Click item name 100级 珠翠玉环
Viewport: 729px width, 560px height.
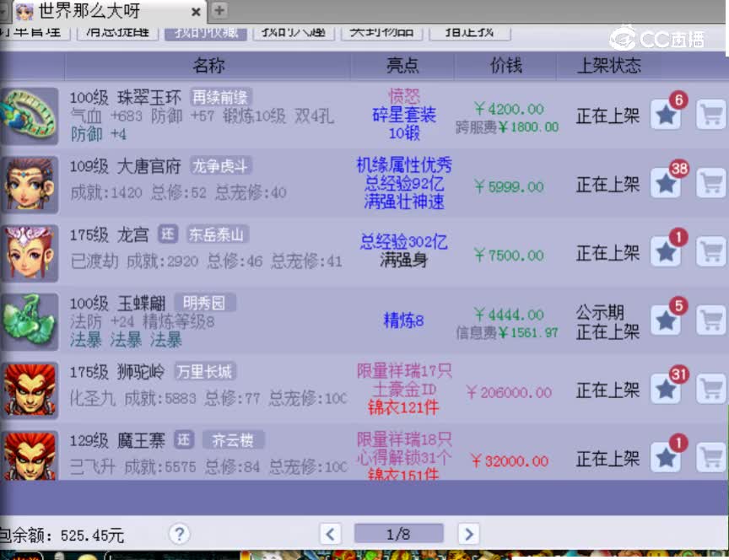point(126,98)
